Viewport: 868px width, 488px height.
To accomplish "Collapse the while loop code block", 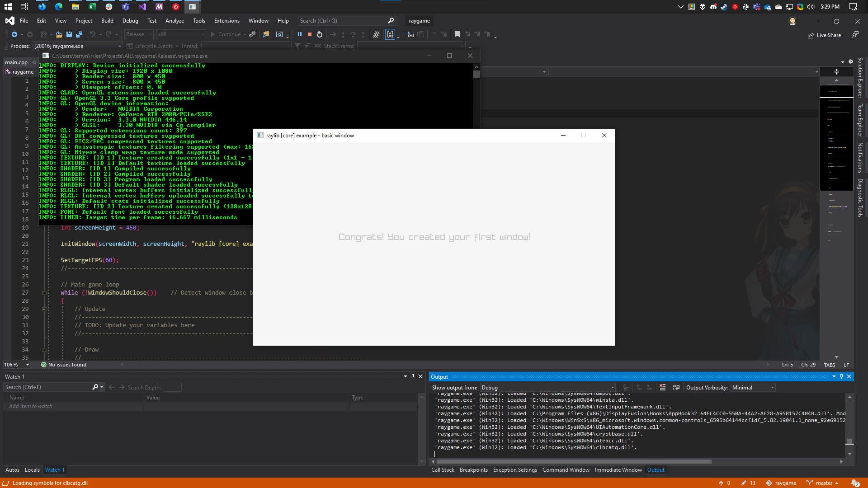I will (44, 293).
